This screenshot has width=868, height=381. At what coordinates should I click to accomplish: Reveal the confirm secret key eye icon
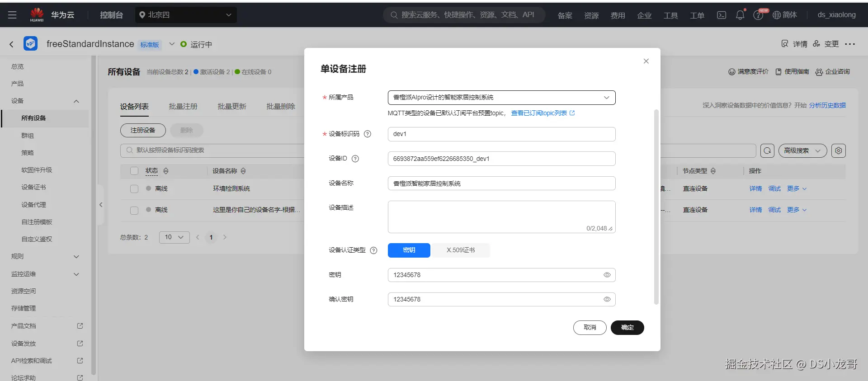click(x=607, y=299)
